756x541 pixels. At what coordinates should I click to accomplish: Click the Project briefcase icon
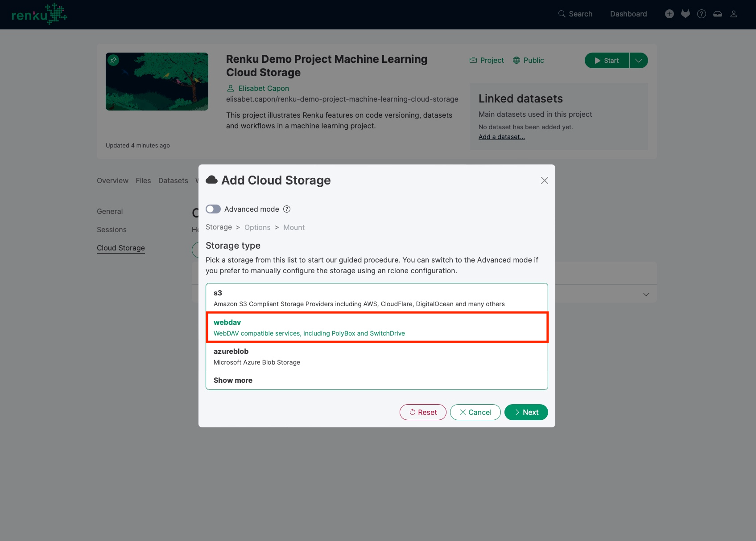(473, 60)
